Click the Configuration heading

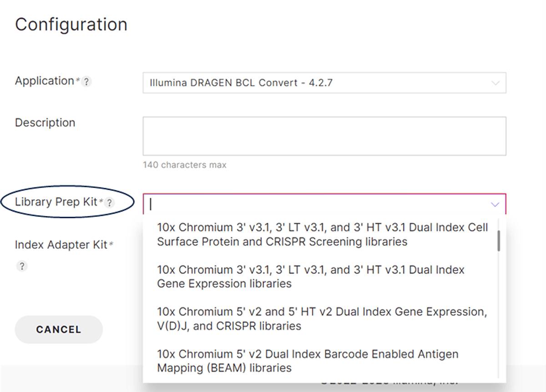coord(71,25)
